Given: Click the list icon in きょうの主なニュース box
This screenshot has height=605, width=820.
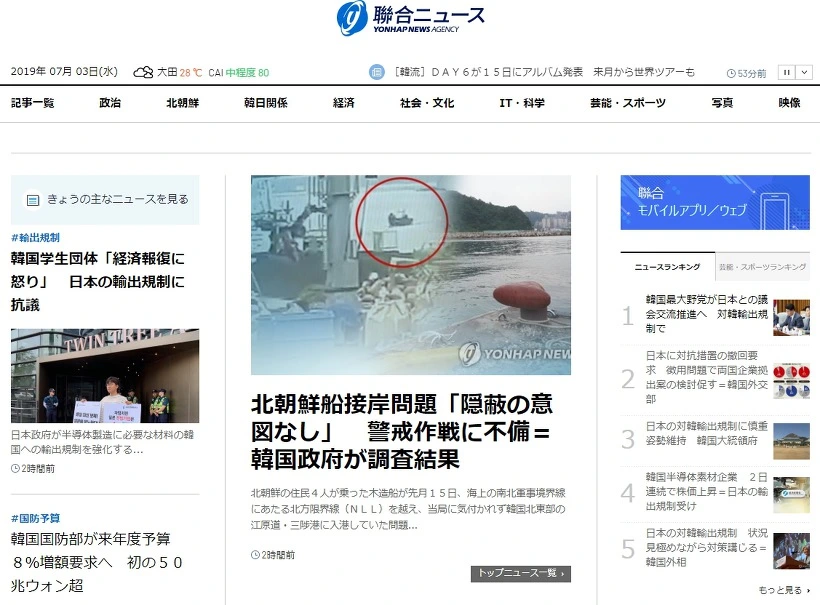Looking at the screenshot, I should (x=33, y=200).
